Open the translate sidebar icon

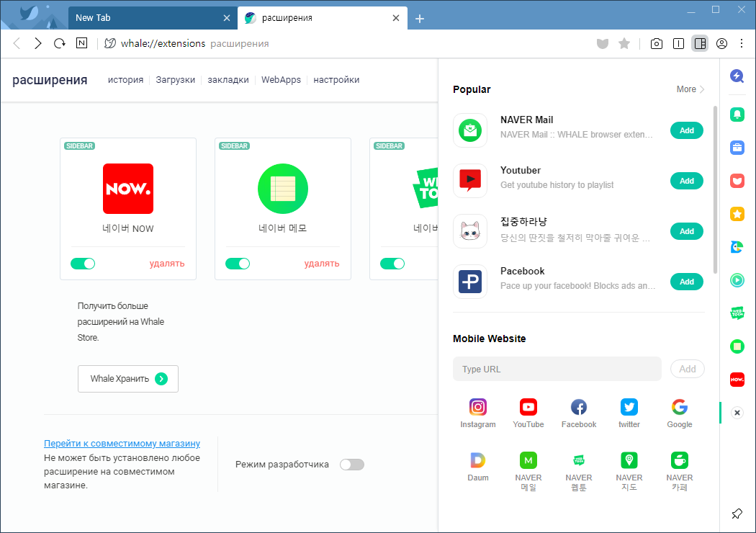[737, 247]
